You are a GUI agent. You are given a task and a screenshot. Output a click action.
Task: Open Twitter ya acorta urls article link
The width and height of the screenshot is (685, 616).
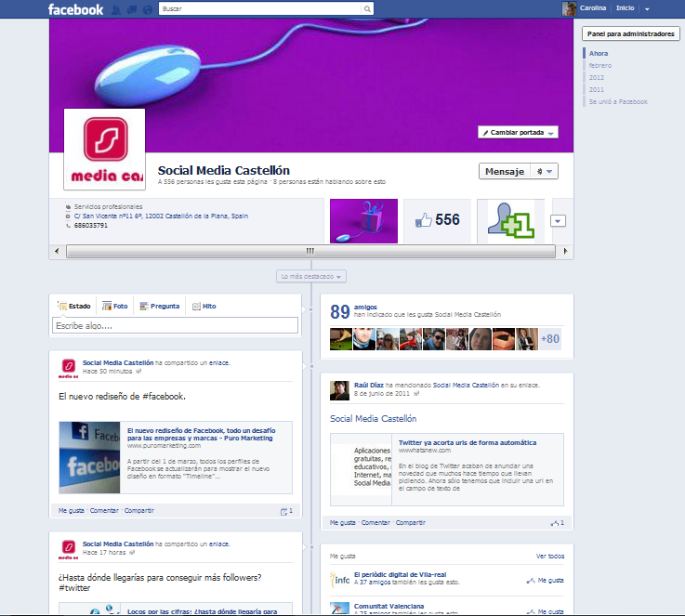tap(467, 442)
